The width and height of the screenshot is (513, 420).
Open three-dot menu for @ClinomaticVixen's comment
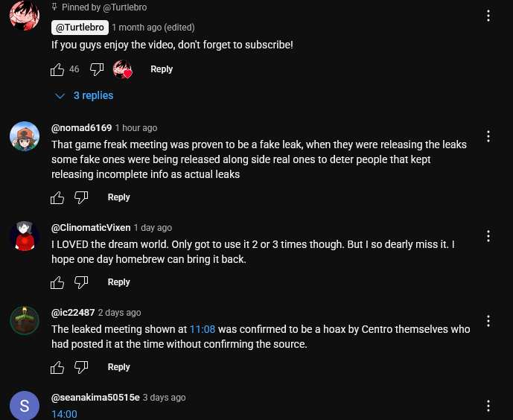[x=488, y=236]
